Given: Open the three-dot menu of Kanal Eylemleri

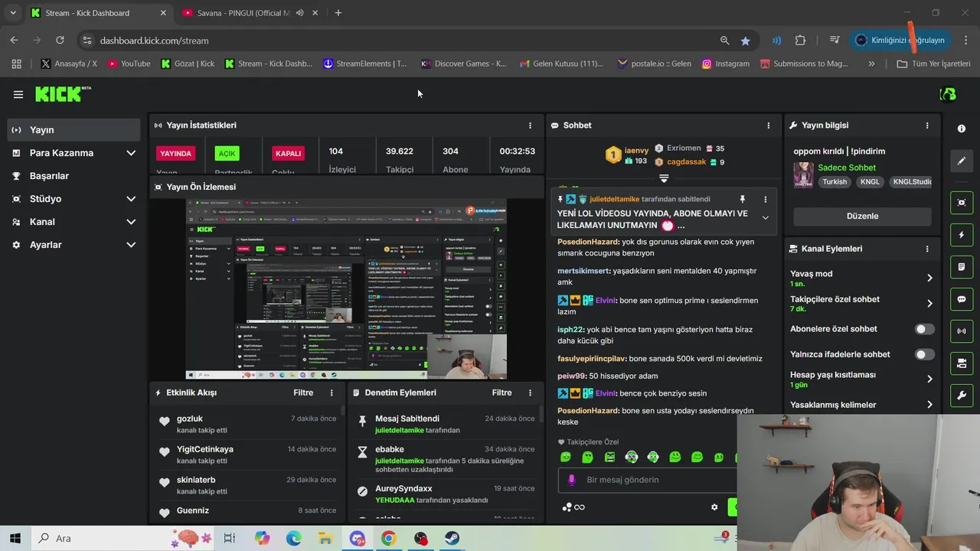Looking at the screenshot, I should pos(927,249).
